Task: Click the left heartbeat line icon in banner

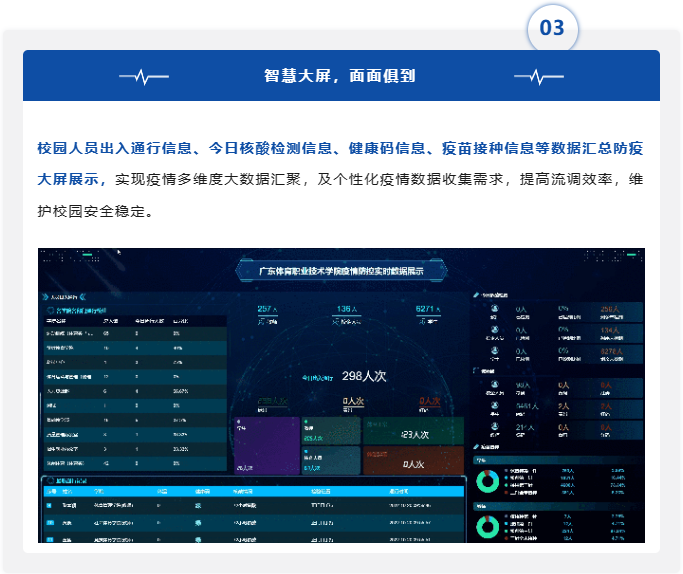Action: [x=143, y=76]
